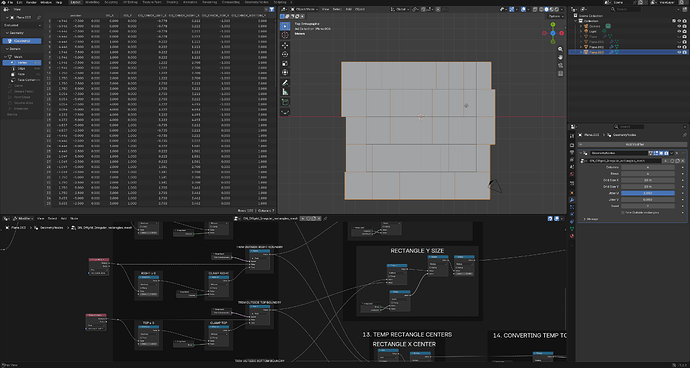
Task: Expand the Camera item in outliner
Action: (x=581, y=26)
